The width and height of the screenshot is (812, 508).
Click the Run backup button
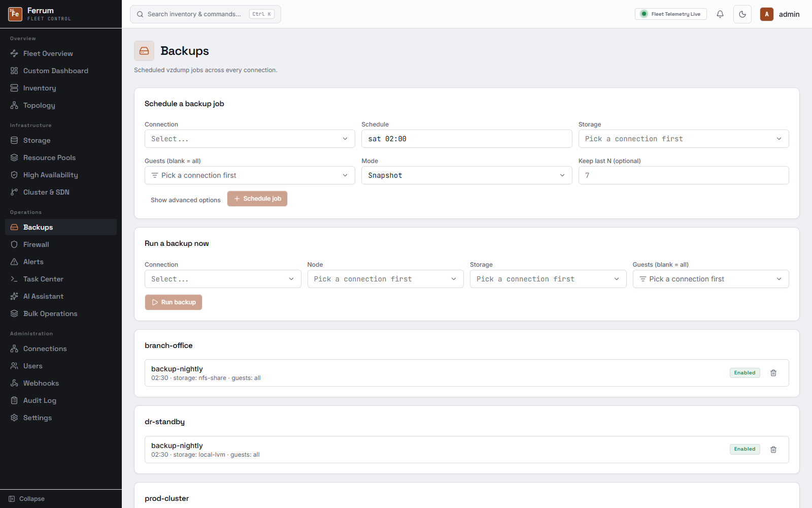[x=174, y=302]
